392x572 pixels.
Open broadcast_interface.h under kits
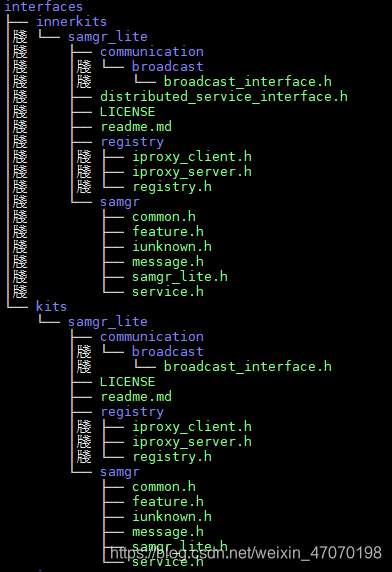(x=248, y=367)
